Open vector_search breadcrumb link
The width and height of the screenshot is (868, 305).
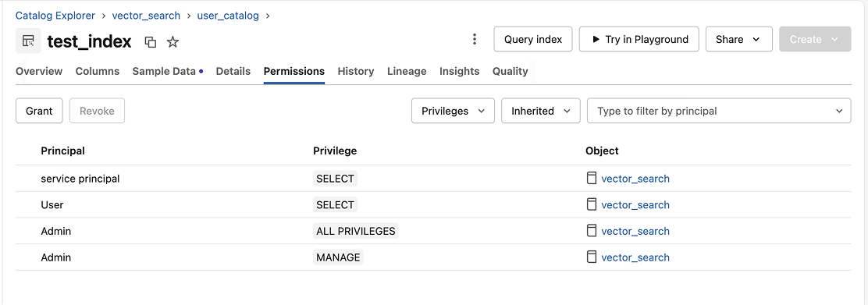[146, 16]
